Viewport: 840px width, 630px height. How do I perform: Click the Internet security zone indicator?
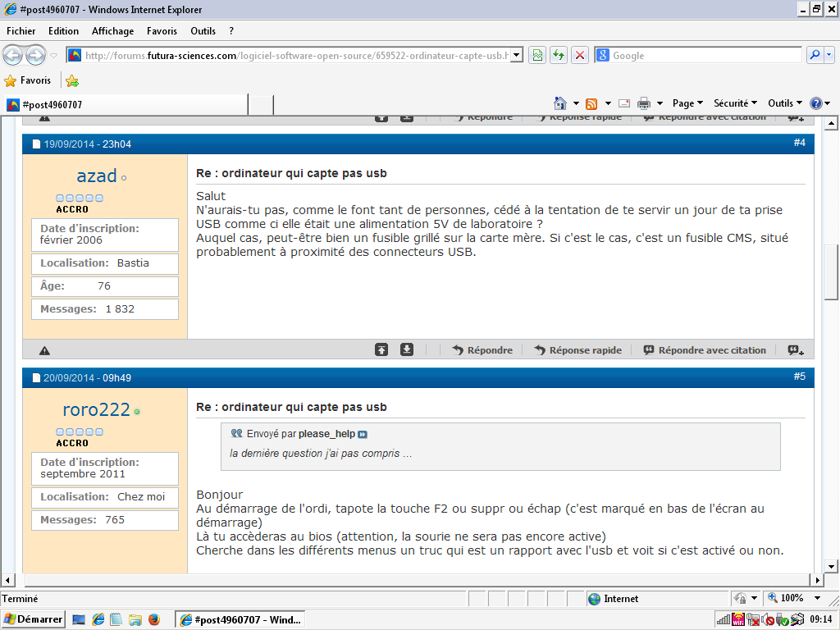pyautogui.click(x=614, y=599)
